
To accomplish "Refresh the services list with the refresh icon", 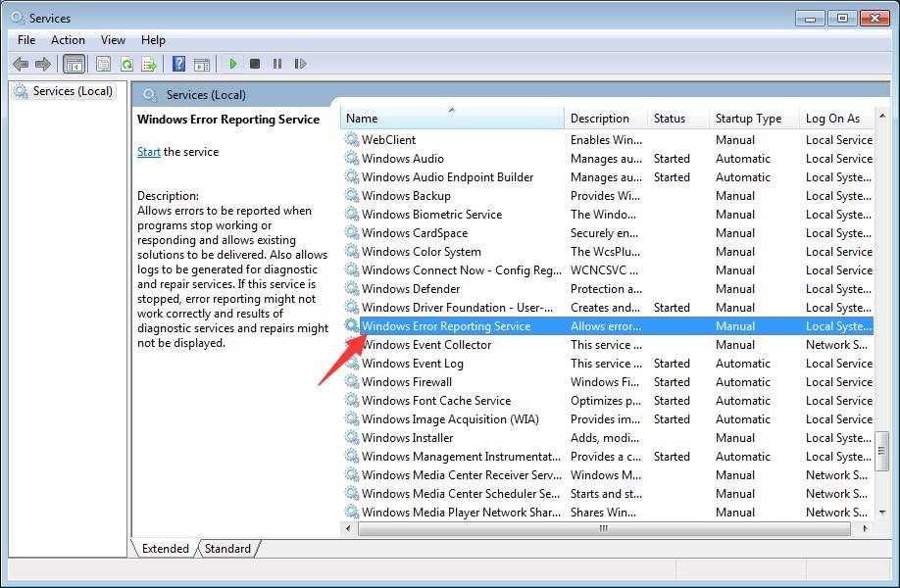I will pyautogui.click(x=126, y=64).
